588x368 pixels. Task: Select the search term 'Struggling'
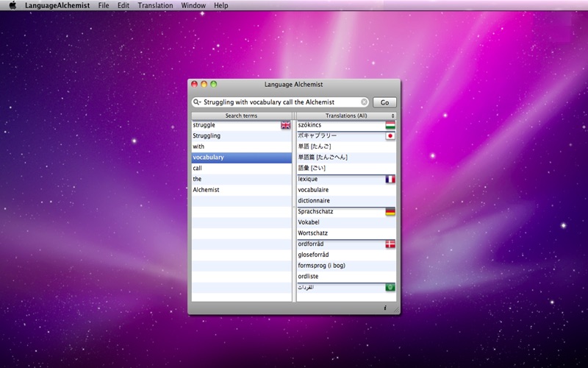tap(242, 136)
